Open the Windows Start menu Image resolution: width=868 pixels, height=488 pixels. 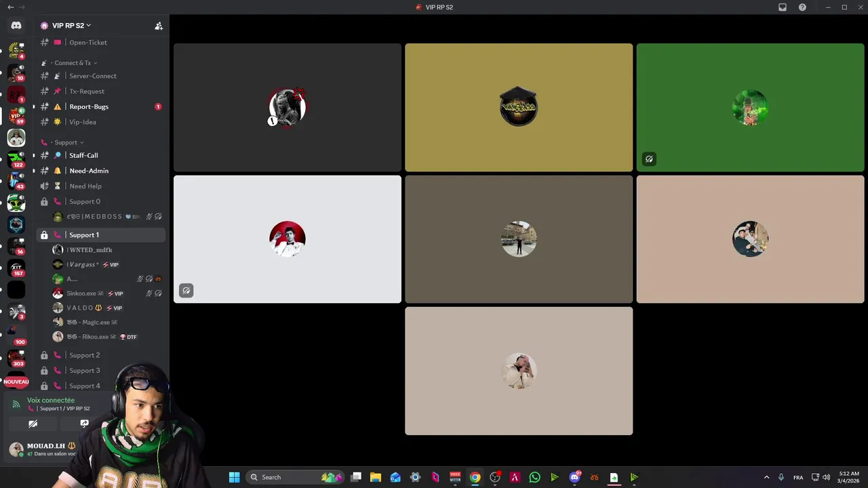[234, 477]
